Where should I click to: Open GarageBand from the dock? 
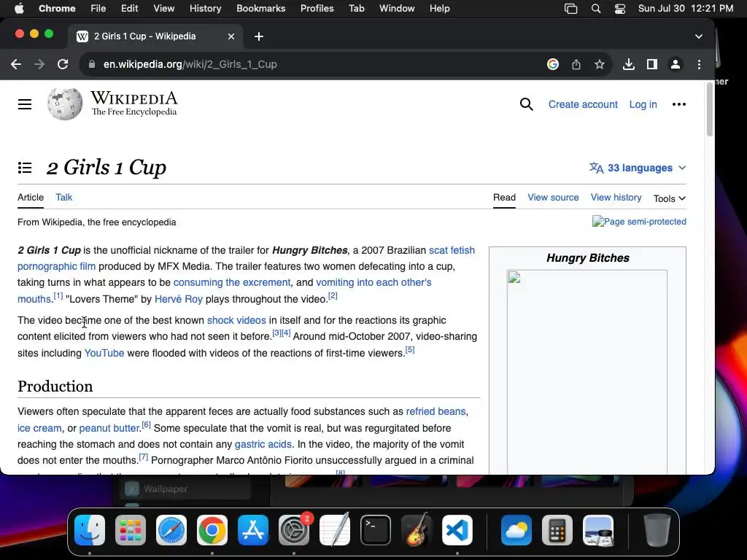(x=417, y=531)
